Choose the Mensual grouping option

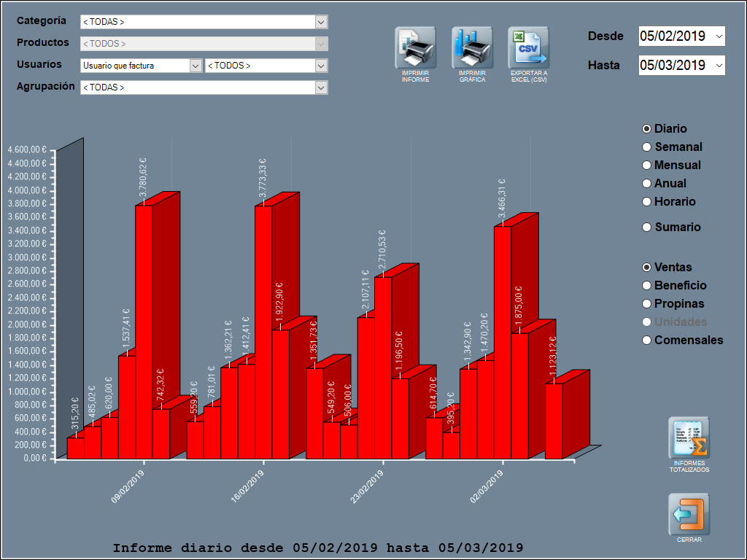(646, 166)
